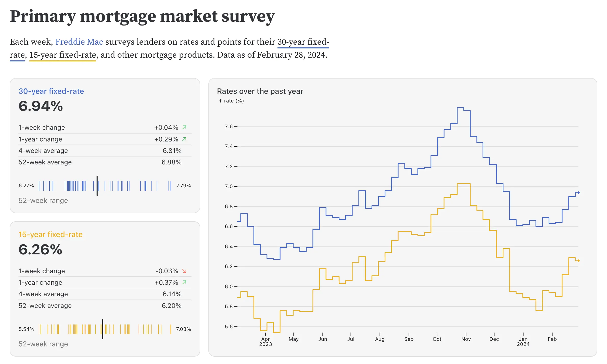Click the 30-year 1-year change up arrow
This screenshot has width=607, height=364.
(184, 139)
